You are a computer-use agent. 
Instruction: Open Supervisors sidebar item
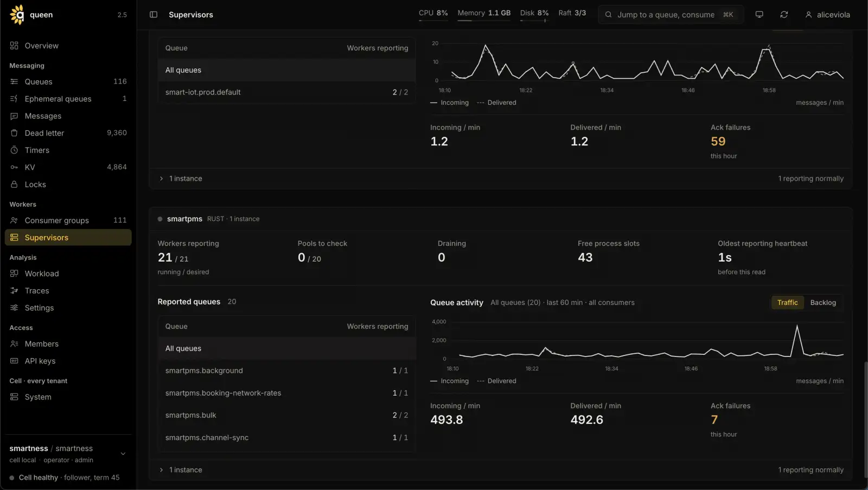[68, 238]
